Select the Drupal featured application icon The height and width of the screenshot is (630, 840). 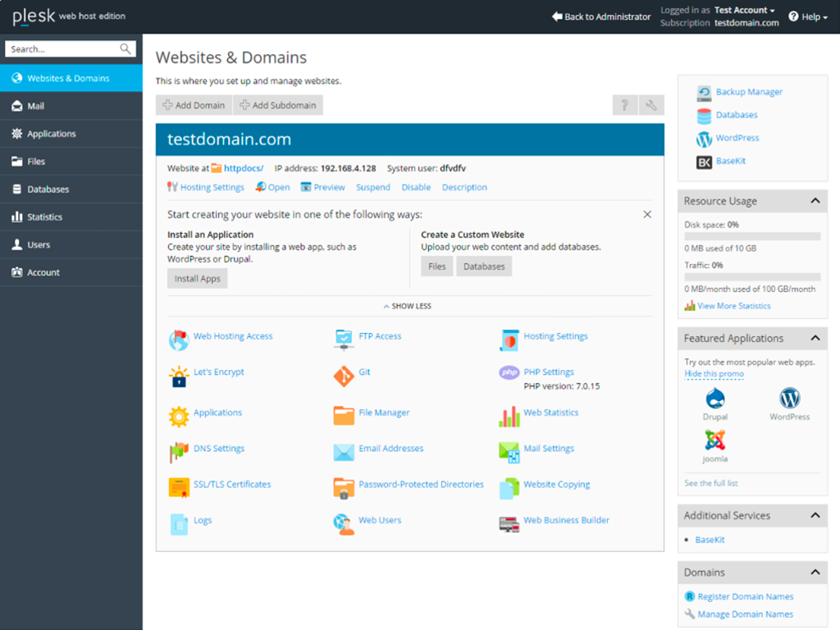coord(714,399)
